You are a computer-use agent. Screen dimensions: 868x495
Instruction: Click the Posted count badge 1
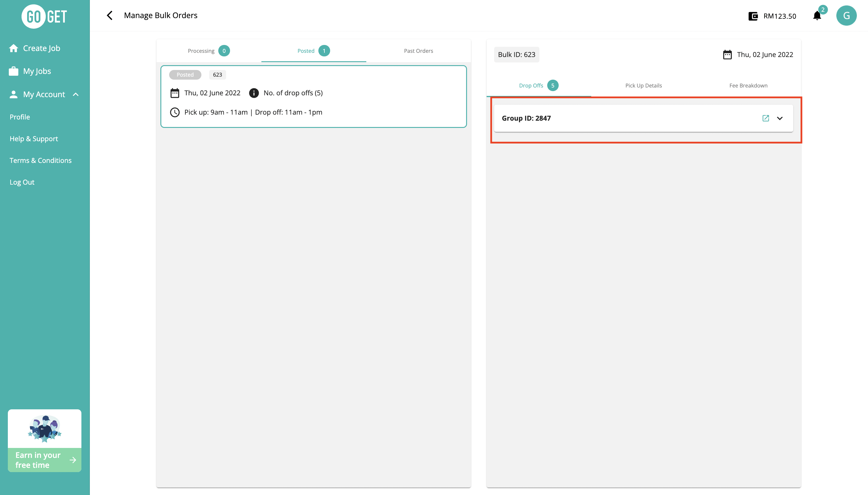pyautogui.click(x=324, y=51)
